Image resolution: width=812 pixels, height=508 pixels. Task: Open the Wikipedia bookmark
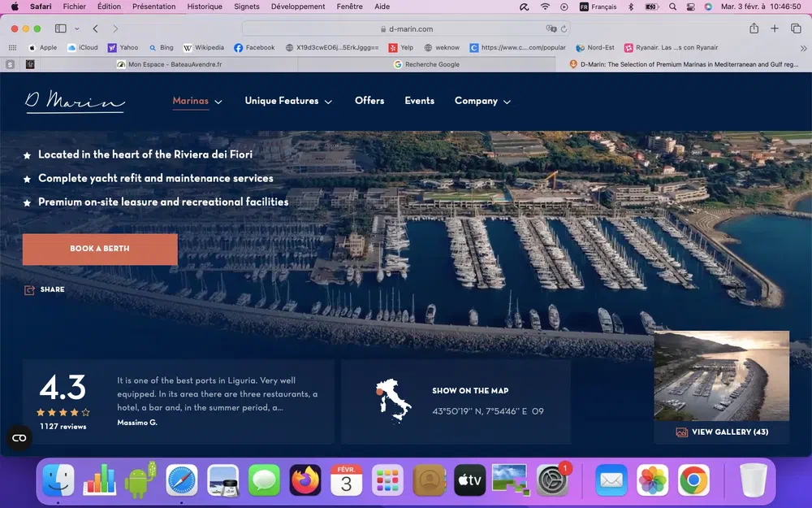pyautogui.click(x=204, y=48)
